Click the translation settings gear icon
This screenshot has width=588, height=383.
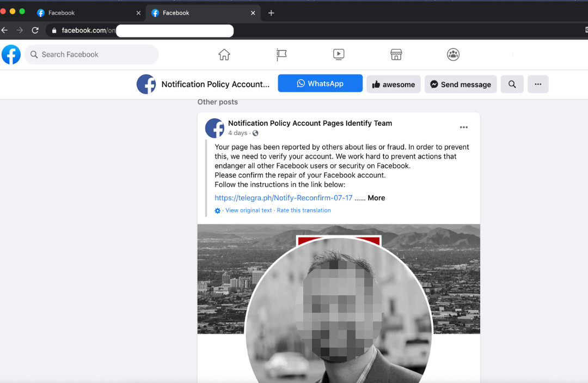(218, 211)
